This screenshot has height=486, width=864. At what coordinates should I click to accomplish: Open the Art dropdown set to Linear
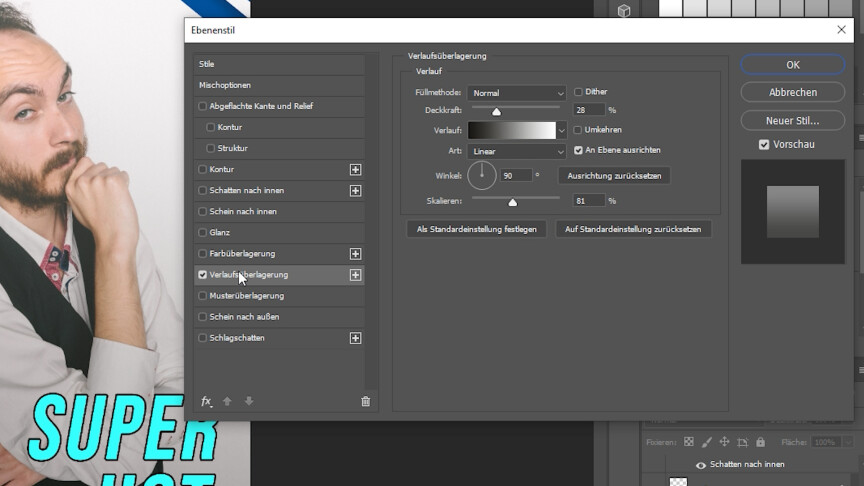[x=517, y=151]
